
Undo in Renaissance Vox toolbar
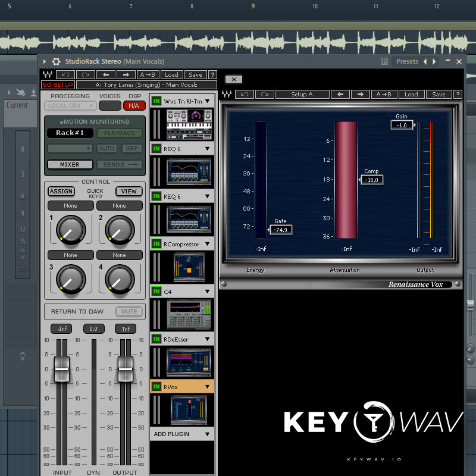tap(245, 94)
